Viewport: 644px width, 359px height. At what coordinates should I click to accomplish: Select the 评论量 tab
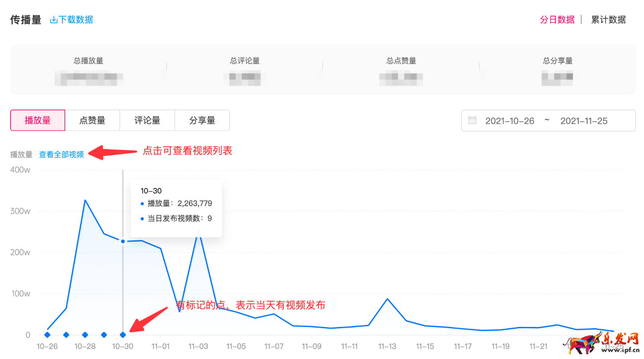(x=147, y=120)
